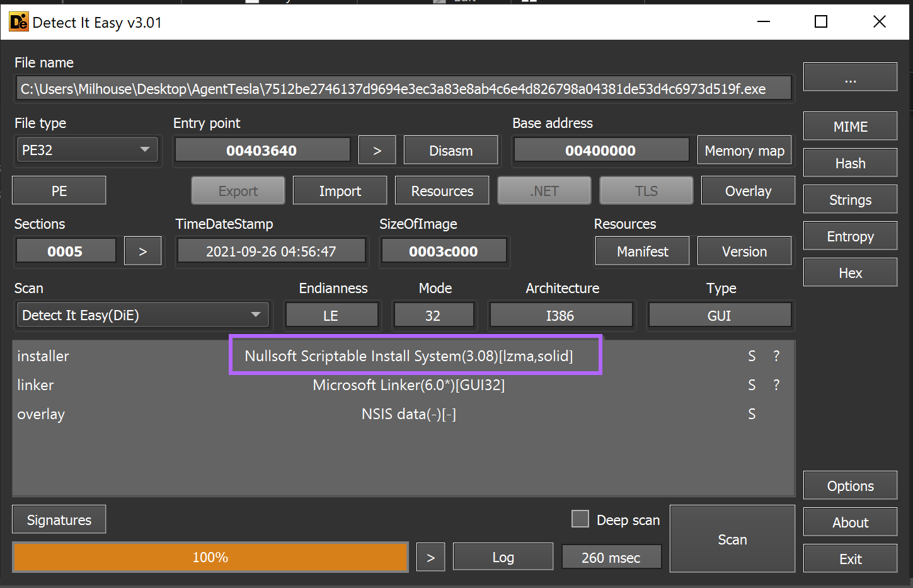Screen dimensions: 913x588
Task: Click the About button
Action: [850, 522]
